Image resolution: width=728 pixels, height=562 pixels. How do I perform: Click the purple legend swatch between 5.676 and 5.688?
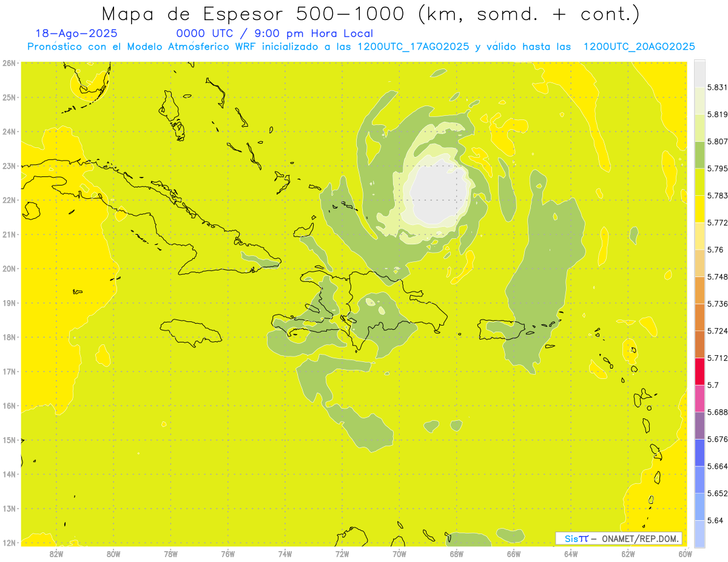pos(699,426)
